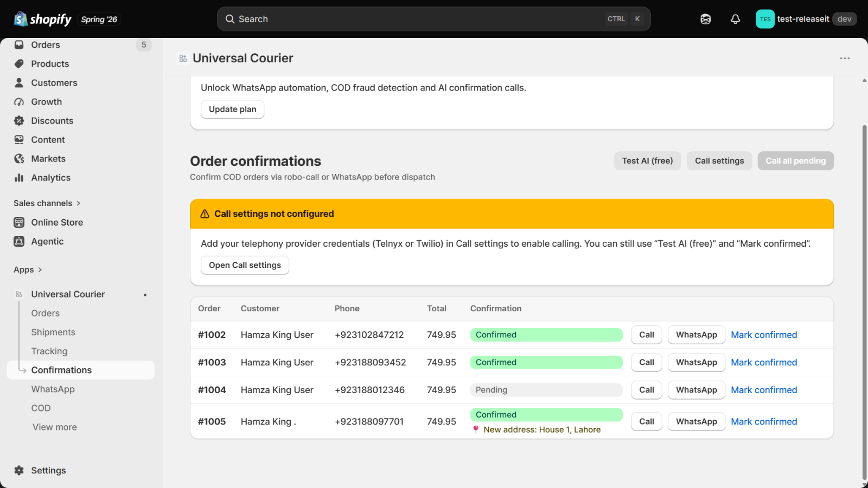Click the page vertical scrollbar

864,303
